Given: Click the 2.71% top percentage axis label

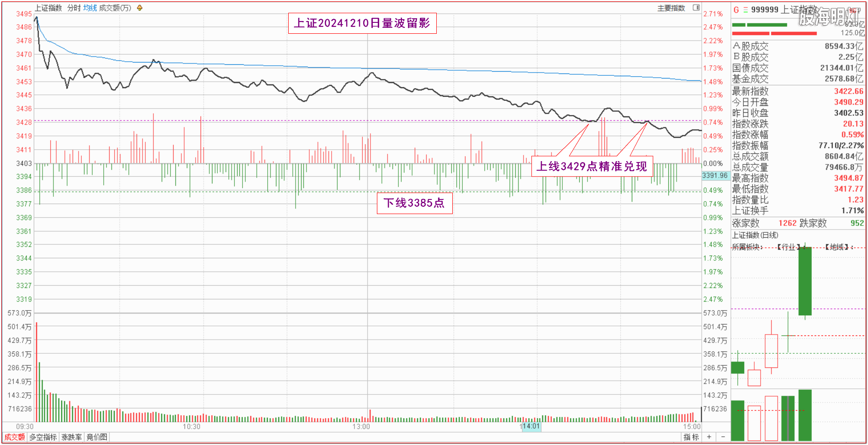Looking at the screenshot, I should point(713,14).
